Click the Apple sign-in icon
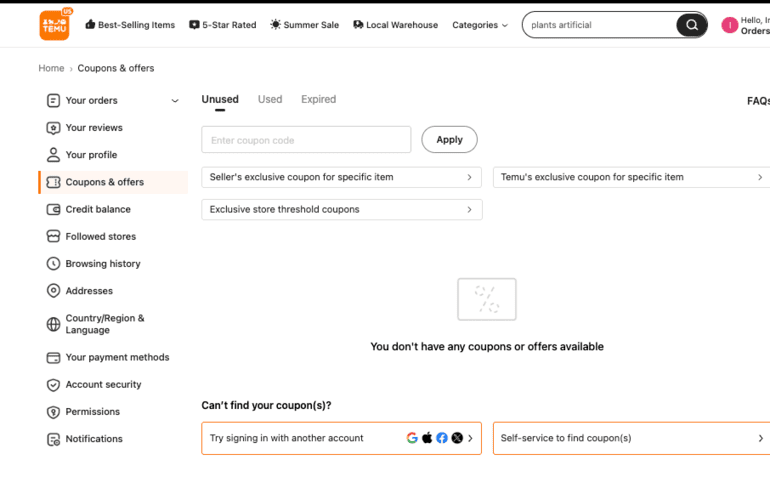Image resolution: width=770 pixels, height=477 pixels. click(x=427, y=438)
